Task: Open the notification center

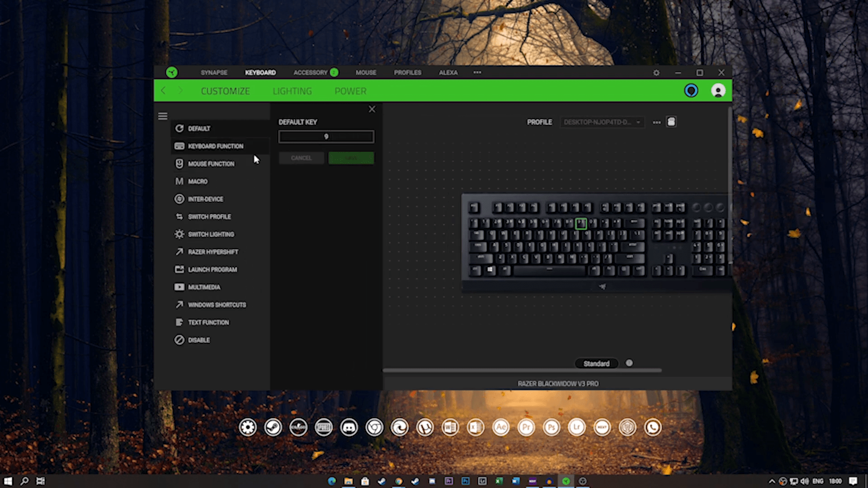Action: (x=853, y=481)
